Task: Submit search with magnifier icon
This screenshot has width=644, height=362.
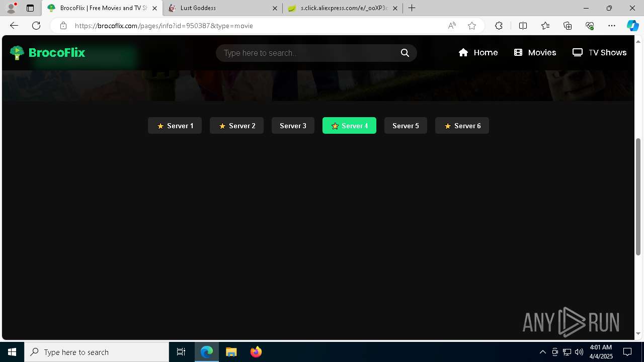Action: 405,53
